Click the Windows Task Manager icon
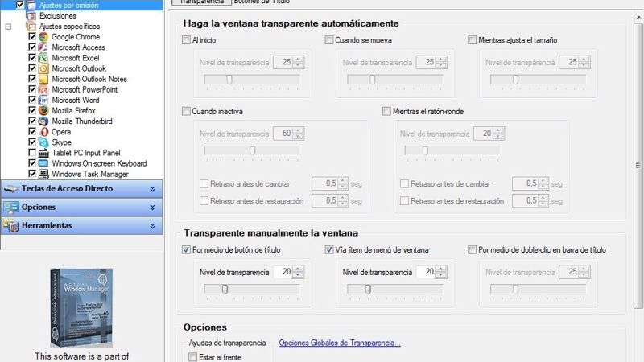644x362 pixels. click(x=43, y=174)
